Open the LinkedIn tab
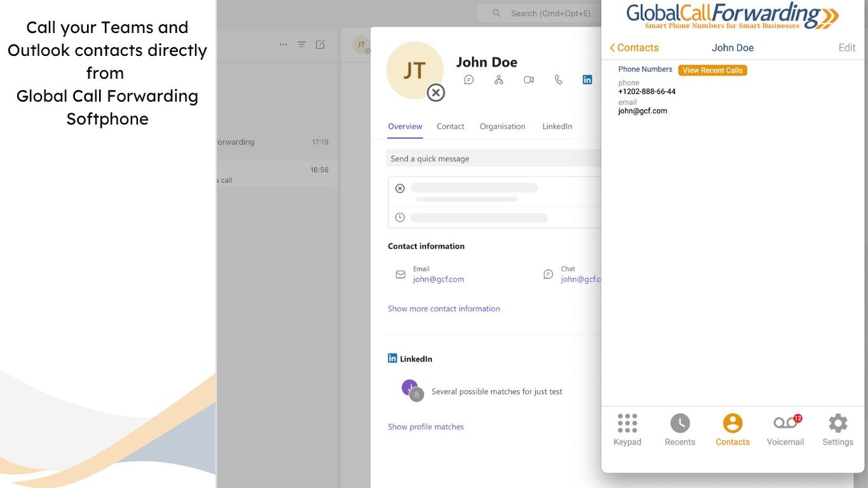The width and height of the screenshot is (868, 488). coord(557,126)
